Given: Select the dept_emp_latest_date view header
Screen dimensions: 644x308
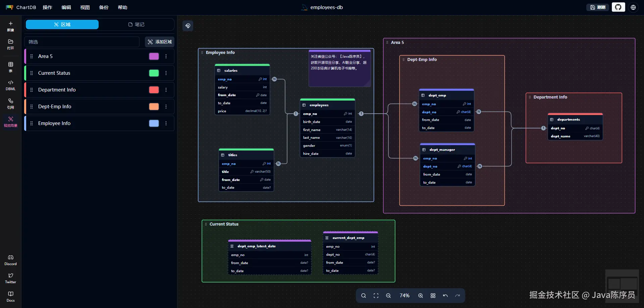Looking at the screenshot, I should click(x=270, y=246).
